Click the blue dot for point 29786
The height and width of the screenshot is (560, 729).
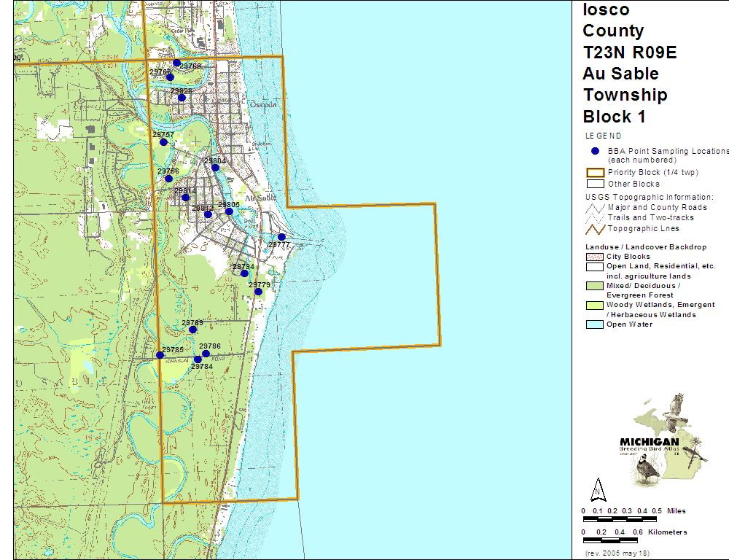pos(206,354)
